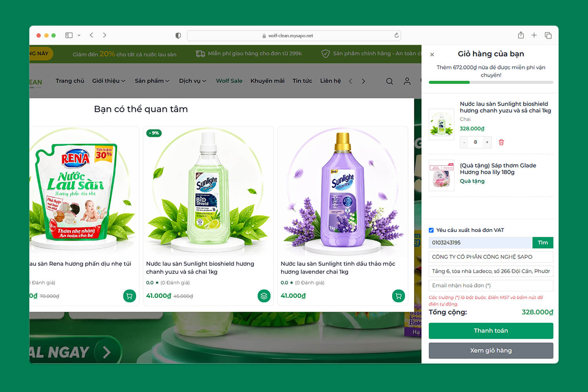Click the shield check icon in banner
Screen dimensions: 588x392
tap(325, 54)
